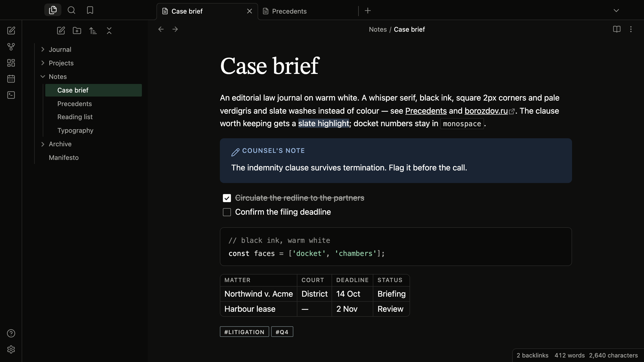644x362 pixels.
Task: Check the 'Confirm the filing deadline' task
Action: click(227, 212)
